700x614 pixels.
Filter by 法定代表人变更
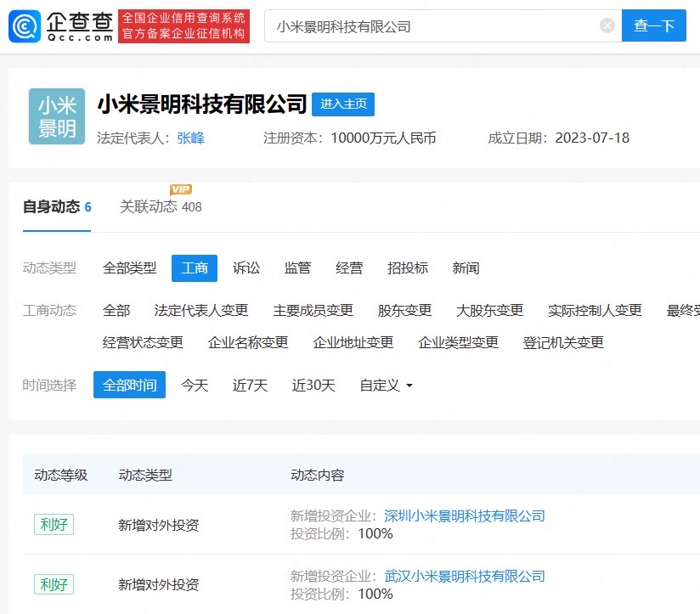click(200, 310)
